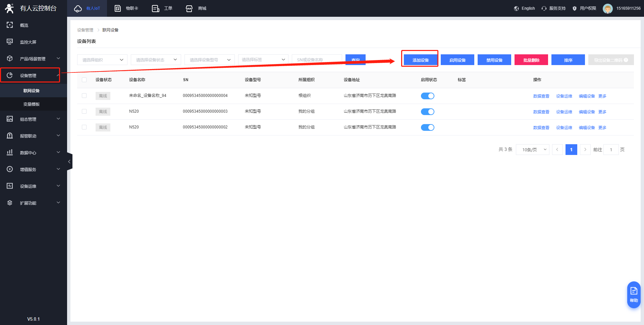Click the 报警联动 alarm bell icon
The height and width of the screenshot is (325, 644).
(10, 136)
